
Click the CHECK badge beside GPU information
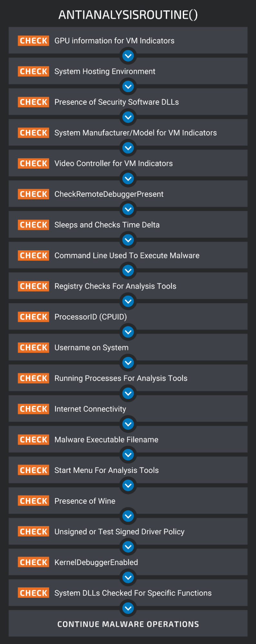pyautogui.click(x=34, y=41)
